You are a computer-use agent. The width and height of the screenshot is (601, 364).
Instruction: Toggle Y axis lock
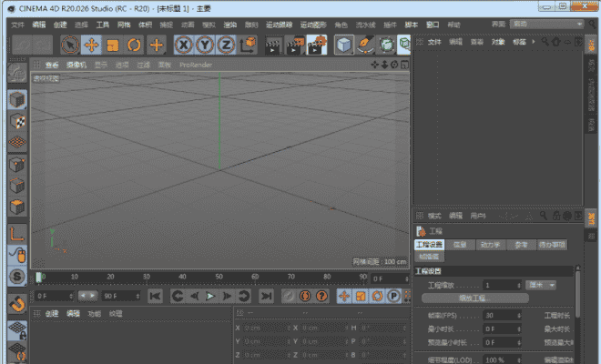click(x=205, y=45)
